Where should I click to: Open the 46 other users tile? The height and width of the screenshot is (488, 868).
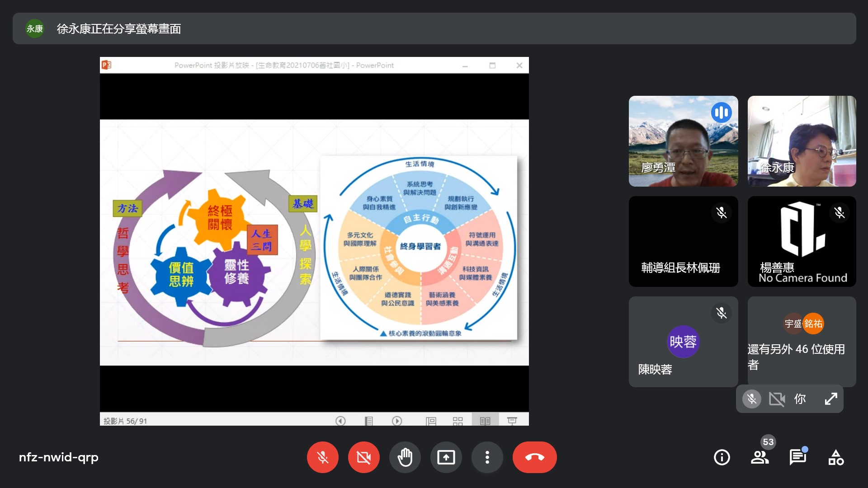[802, 342]
